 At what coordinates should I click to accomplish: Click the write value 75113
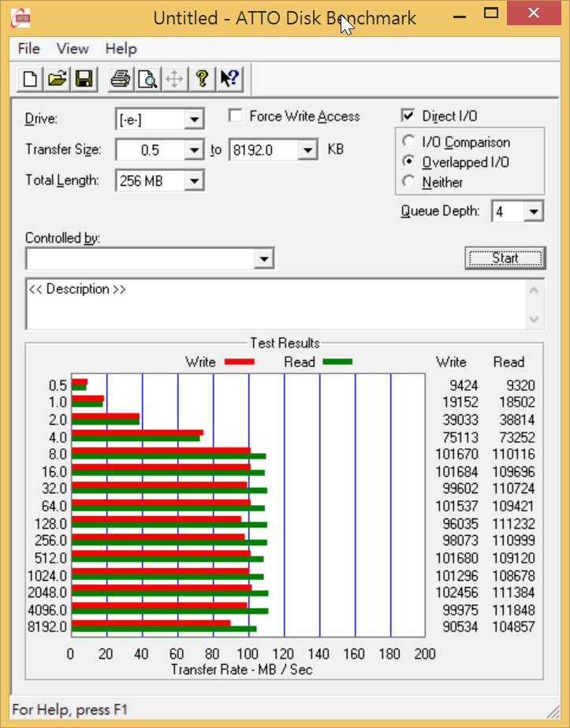point(460,437)
